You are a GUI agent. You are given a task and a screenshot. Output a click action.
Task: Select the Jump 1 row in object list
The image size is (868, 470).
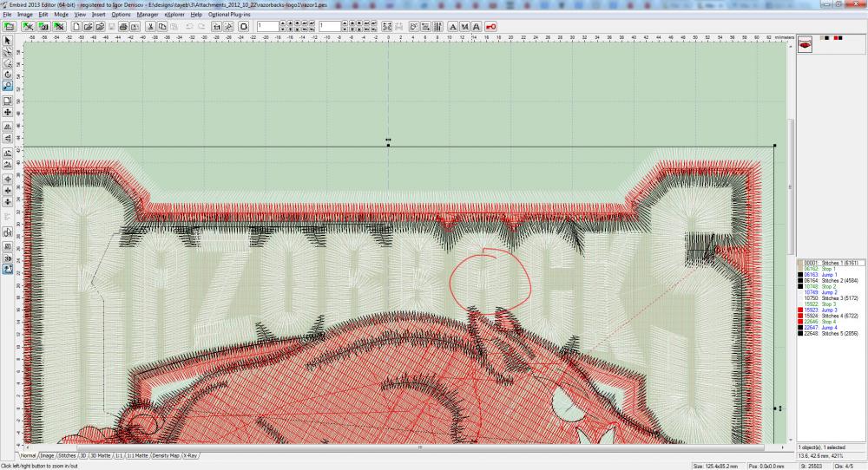pos(831,275)
